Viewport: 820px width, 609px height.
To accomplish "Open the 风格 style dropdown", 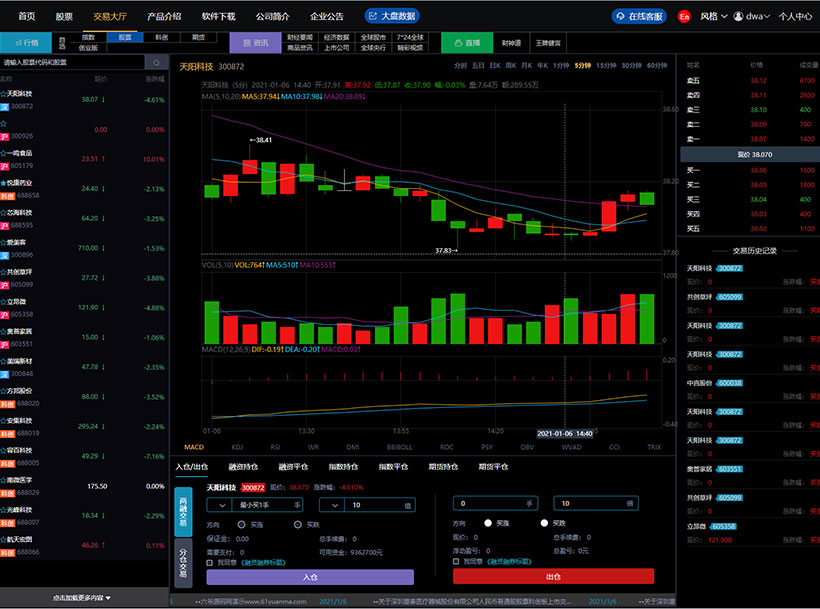I will point(713,16).
